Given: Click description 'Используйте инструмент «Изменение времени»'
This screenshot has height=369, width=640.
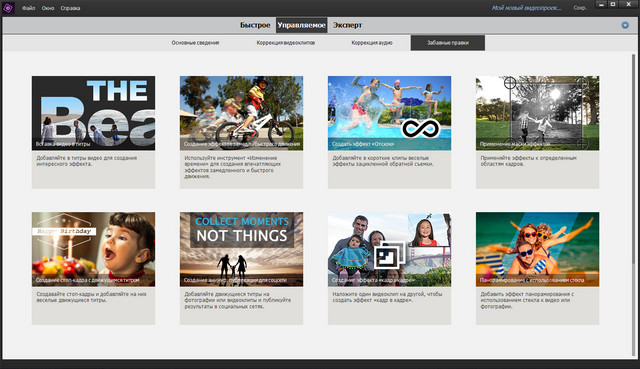Looking at the screenshot, I should pyautogui.click(x=233, y=167).
